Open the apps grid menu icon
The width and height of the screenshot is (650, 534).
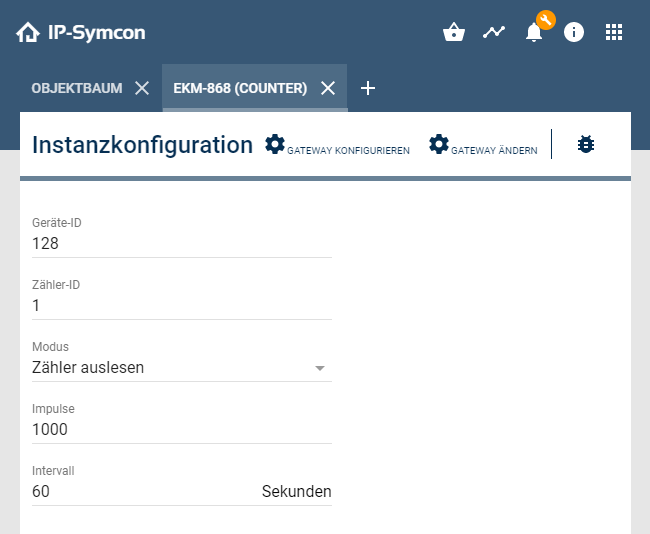click(614, 32)
